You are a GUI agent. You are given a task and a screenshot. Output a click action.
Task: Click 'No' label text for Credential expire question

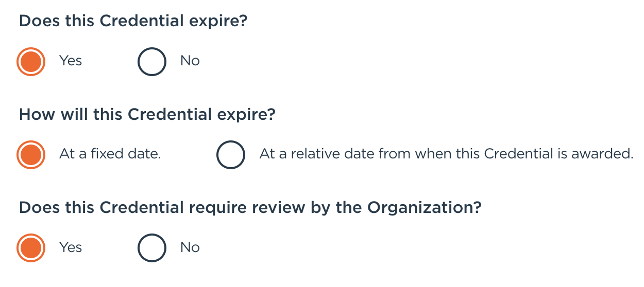pos(190,61)
